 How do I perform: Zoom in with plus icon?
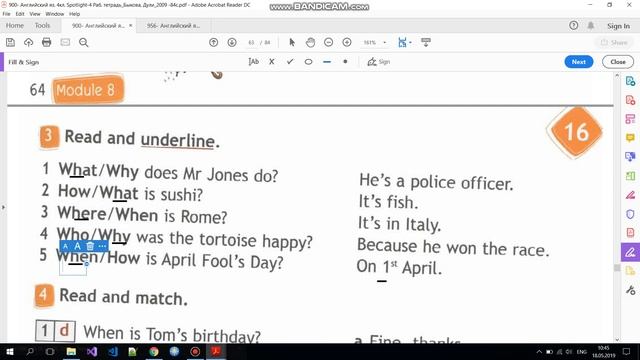pyautogui.click(x=347, y=42)
